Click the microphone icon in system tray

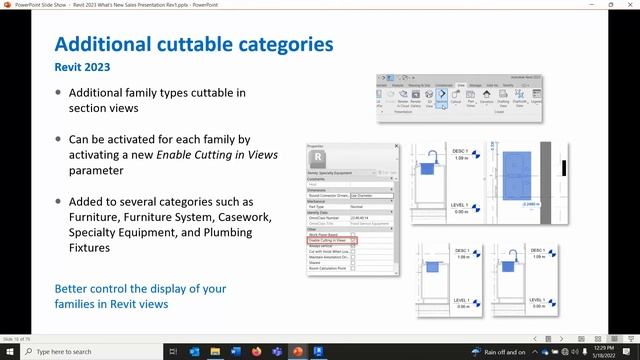click(584, 351)
